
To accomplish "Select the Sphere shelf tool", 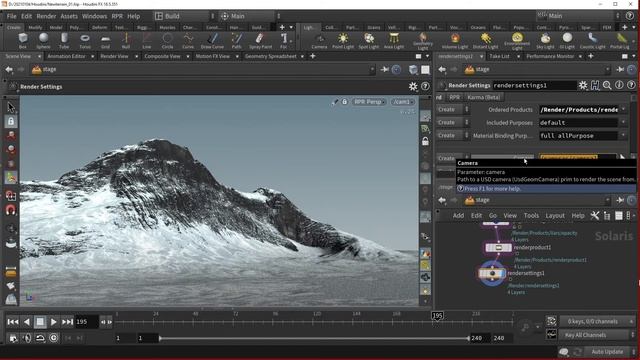I will point(43,41).
